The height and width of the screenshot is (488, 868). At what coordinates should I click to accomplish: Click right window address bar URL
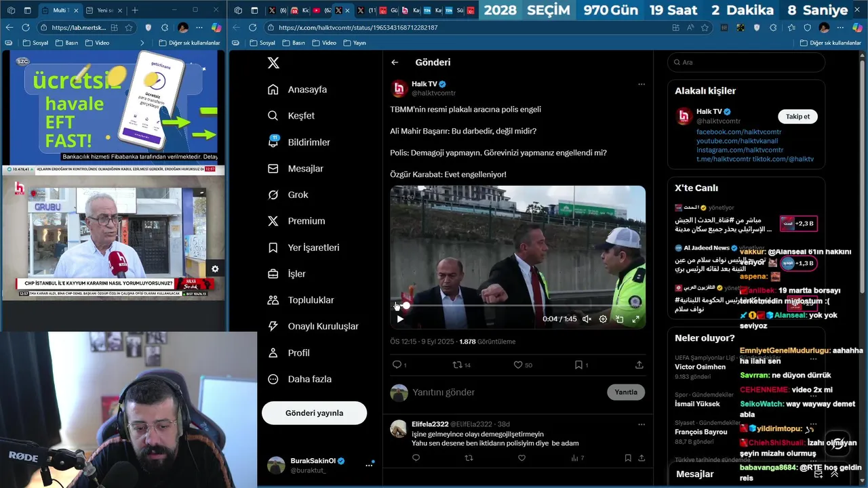357,28
